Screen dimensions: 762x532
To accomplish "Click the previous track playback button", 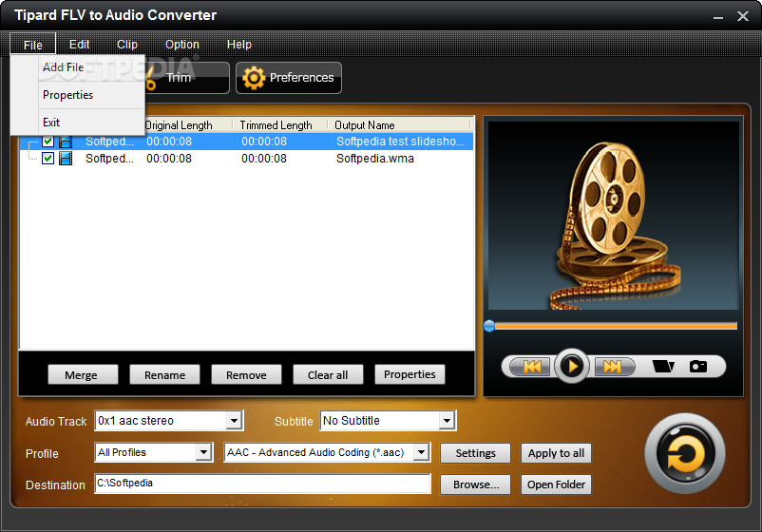I will click(532, 367).
